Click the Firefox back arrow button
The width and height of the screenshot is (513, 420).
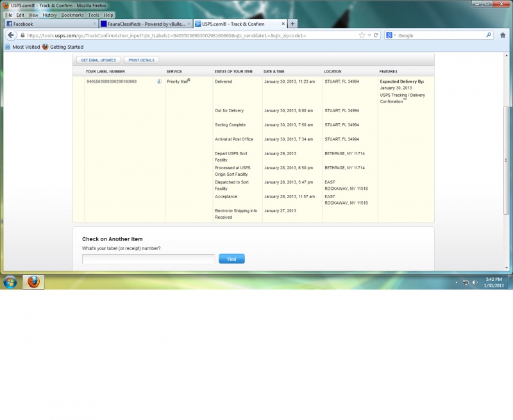pyautogui.click(x=11, y=35)
